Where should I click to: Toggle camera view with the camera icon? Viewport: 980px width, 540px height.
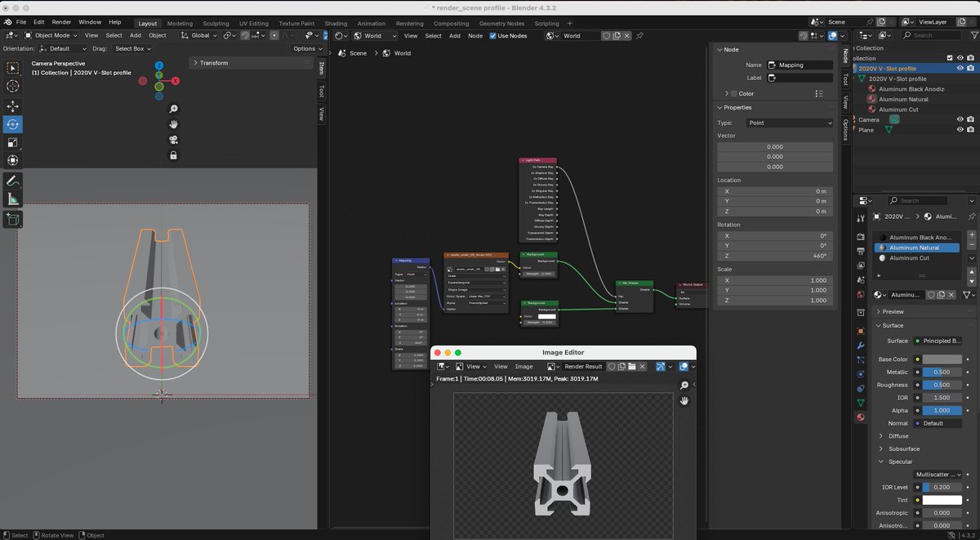pyautogui.click(x=173, y=140)
